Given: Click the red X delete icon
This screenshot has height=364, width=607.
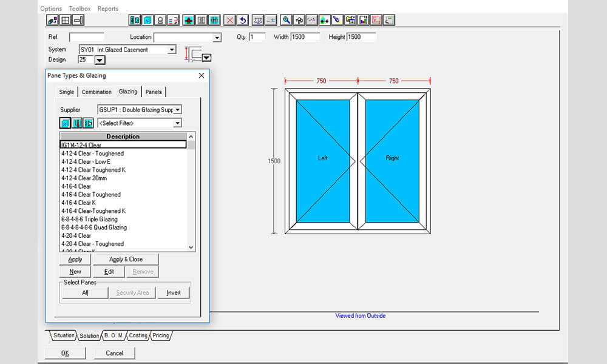Looking at the screenshot, I should coord(229,19).
